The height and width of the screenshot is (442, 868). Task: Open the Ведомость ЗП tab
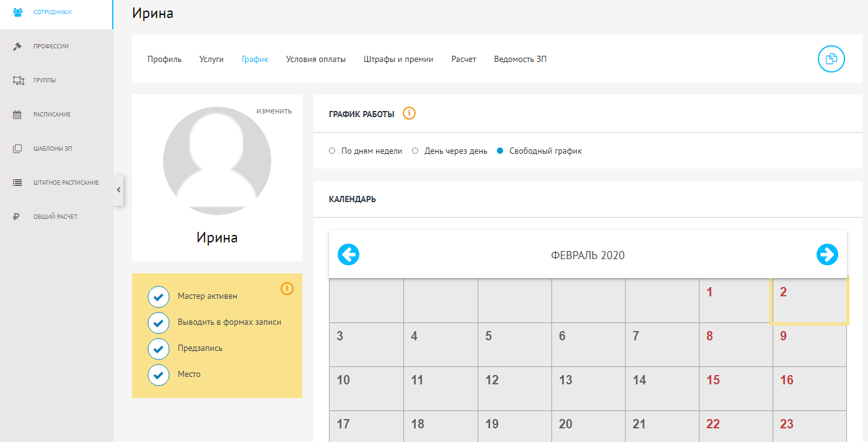520,60
